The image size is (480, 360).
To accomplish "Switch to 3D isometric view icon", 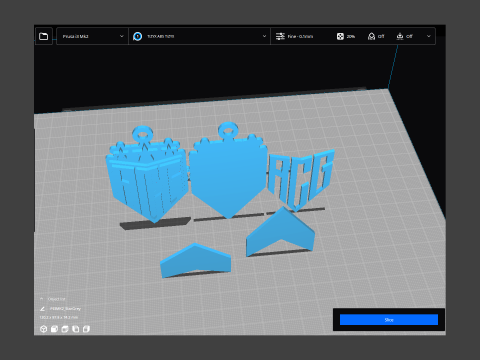I will tap(43, 329).
